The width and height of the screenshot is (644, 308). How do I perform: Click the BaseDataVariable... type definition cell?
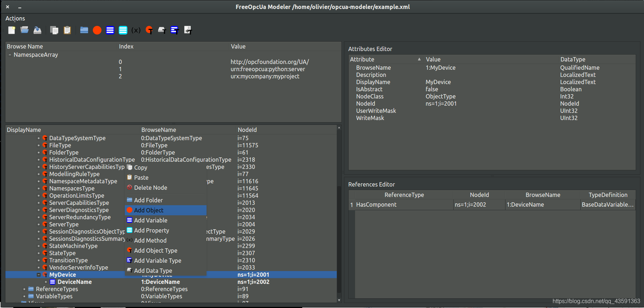tap(608, 204)
